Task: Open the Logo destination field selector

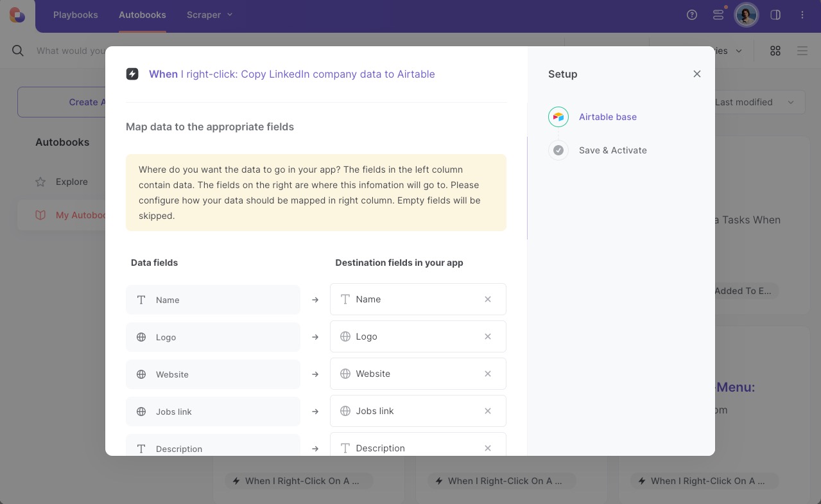Action: (418, 336)
